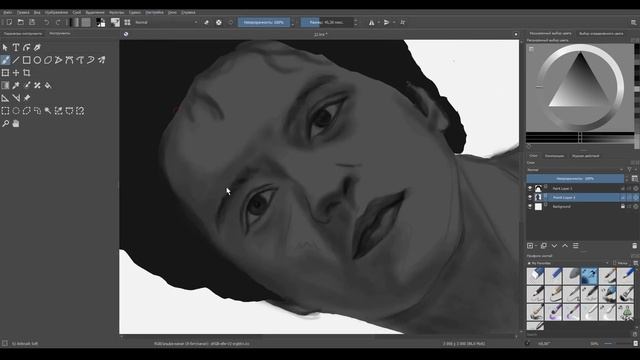Switch to the Параметры инструмента tab
Screen dimensions: 640x360
pos(23,33)
